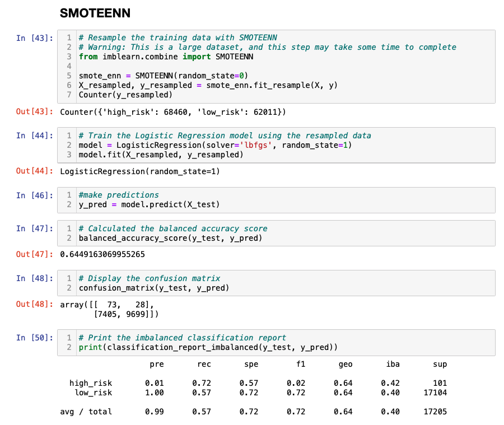Viewport: 504px width, 425px height.
Task: Click the 'f1' column header in report
Action: (301, 364)
